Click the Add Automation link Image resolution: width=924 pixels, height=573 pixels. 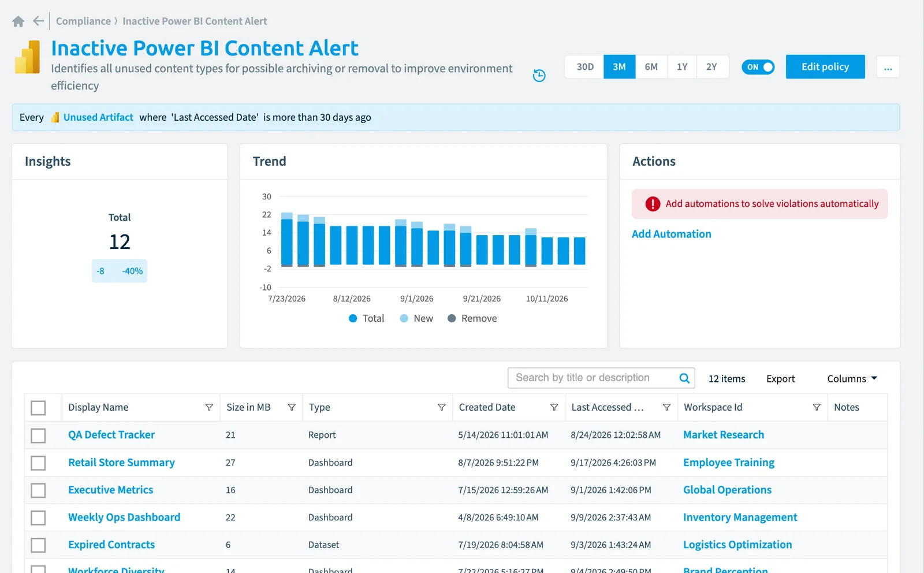(x=671, y=234)
